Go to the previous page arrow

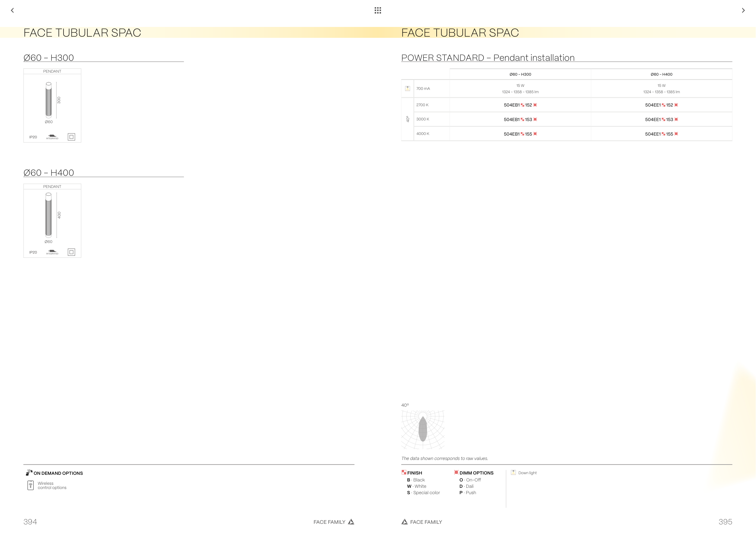click(x=12, y=11)
